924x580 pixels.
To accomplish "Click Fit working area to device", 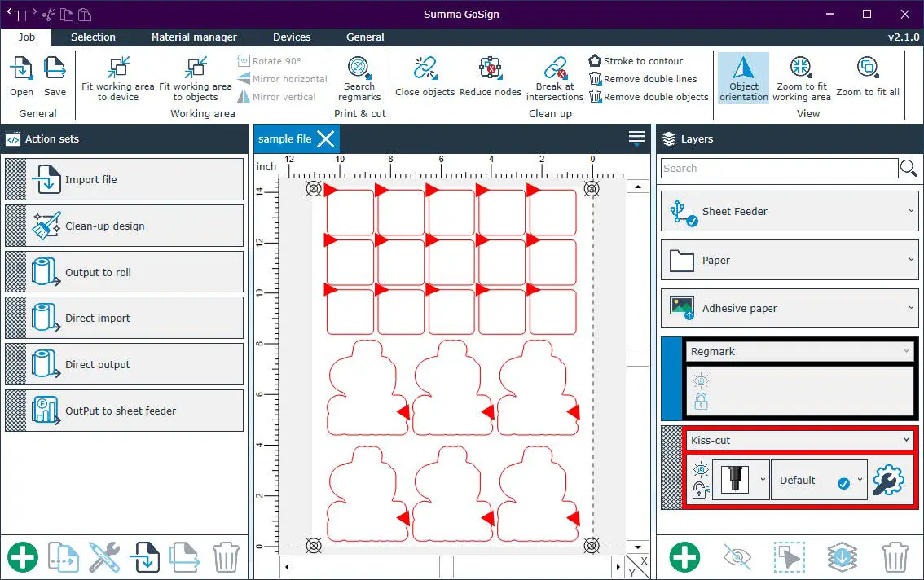I will tap(118, 68).
